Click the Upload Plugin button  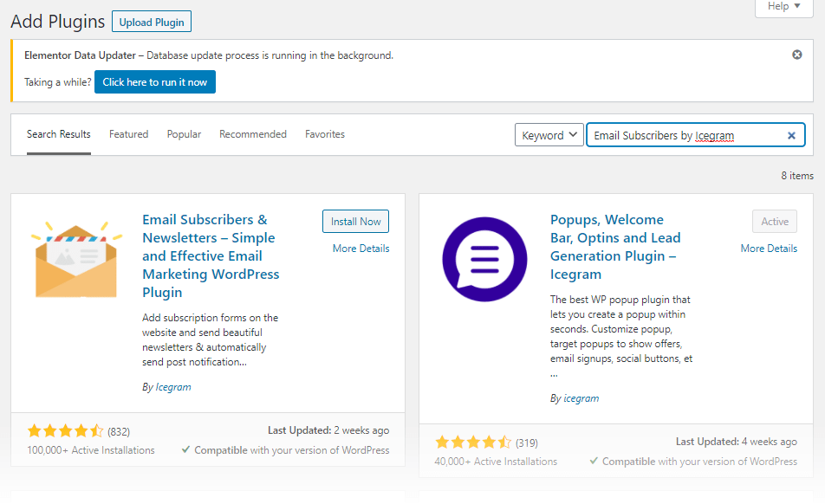[152, 22]
